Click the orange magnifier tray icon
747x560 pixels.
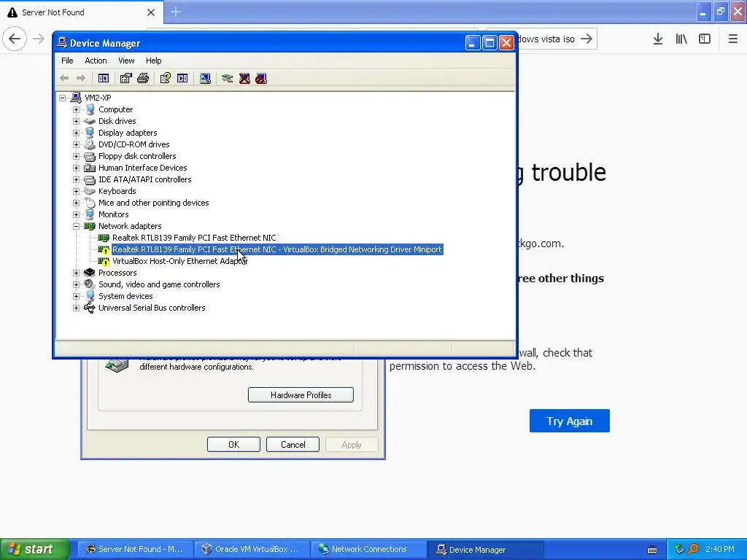click(693, 549)
